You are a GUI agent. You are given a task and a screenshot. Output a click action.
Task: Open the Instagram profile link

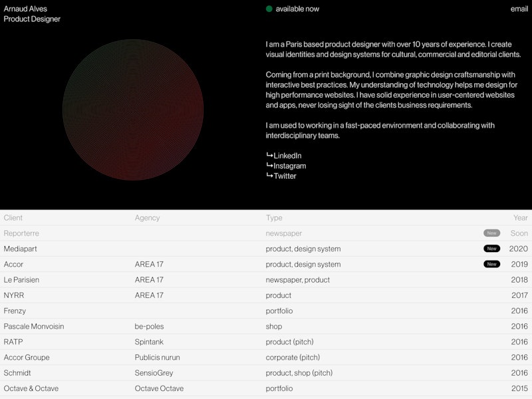pos(289,166)
